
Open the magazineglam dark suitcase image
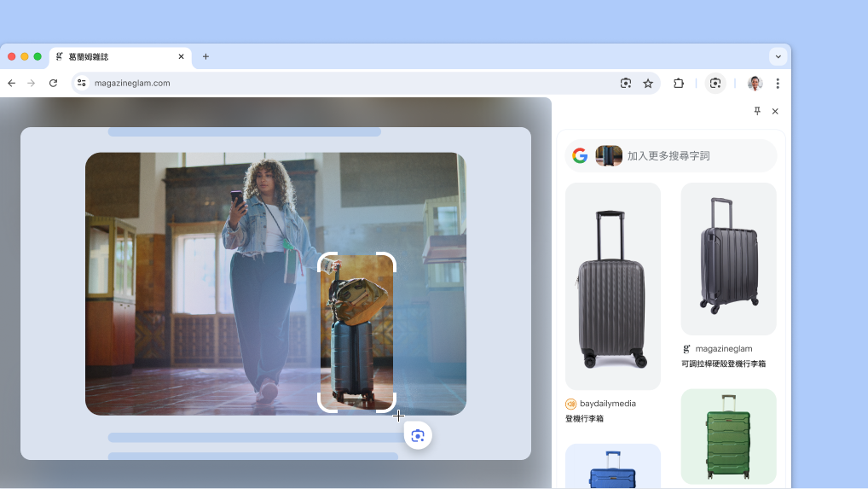[x=728, y=259]
